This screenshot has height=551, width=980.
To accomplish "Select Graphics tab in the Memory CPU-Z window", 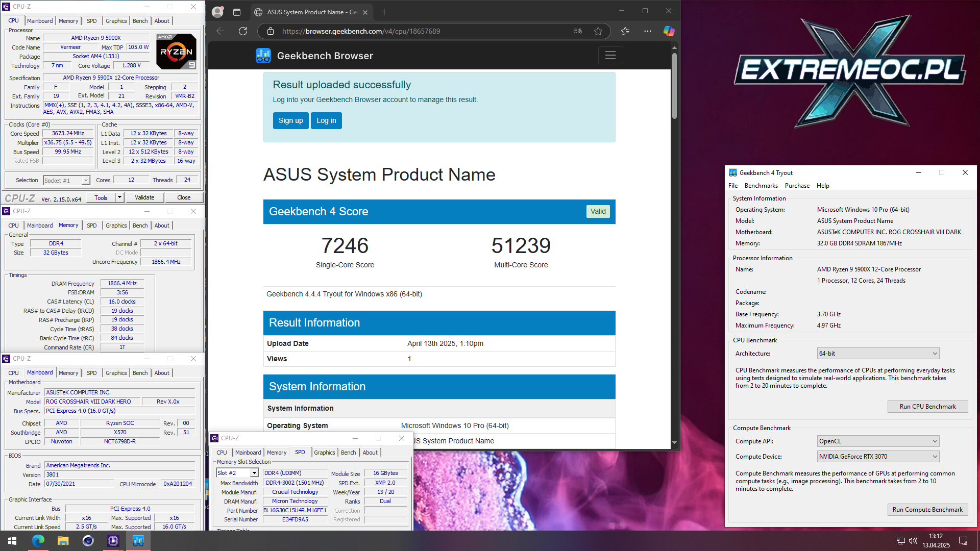I will pyautogui.click(x=116, y=226).
